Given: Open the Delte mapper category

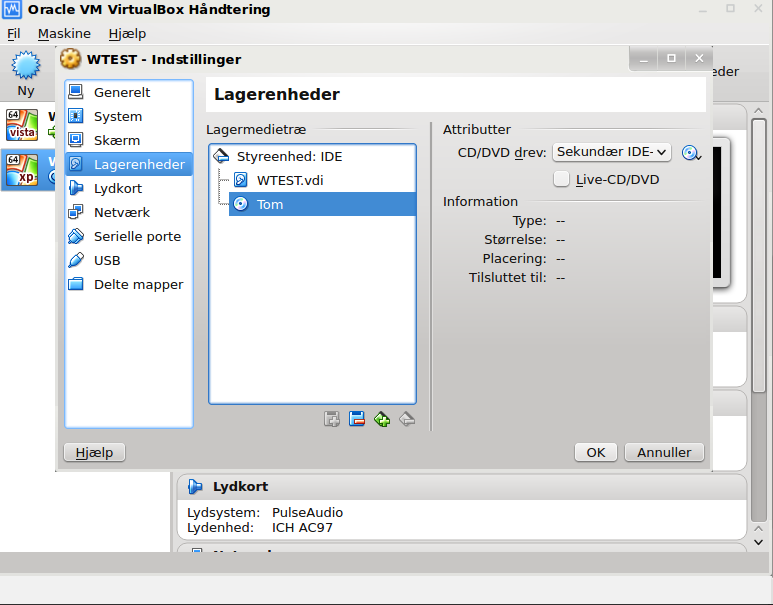Looking at the screenshot, I should pyautogui.click(x=129, y=285).
